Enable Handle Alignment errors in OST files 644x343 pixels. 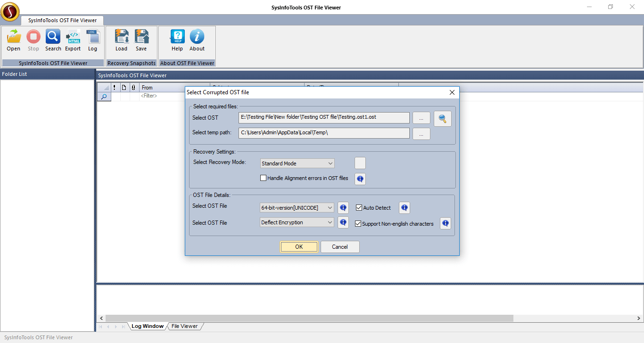[x=264, y=178]
